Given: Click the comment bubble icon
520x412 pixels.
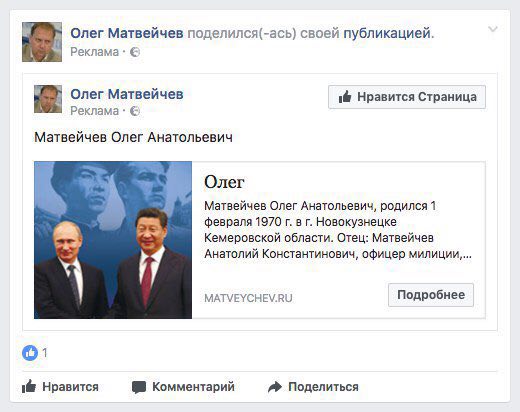Looking at the screenshot, I should click(x=139, y=387).
